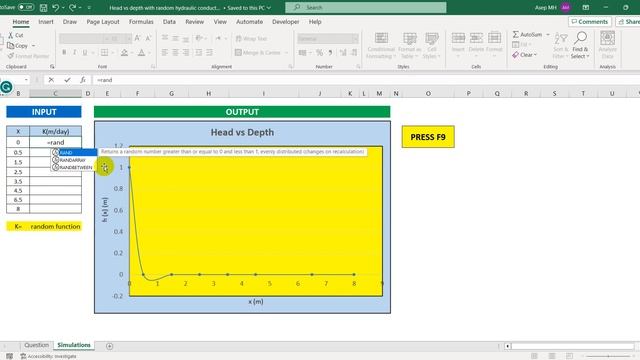640x360 pixels.
Task: Cancel formula entry with X icon
Action: [x=51, y=80]
